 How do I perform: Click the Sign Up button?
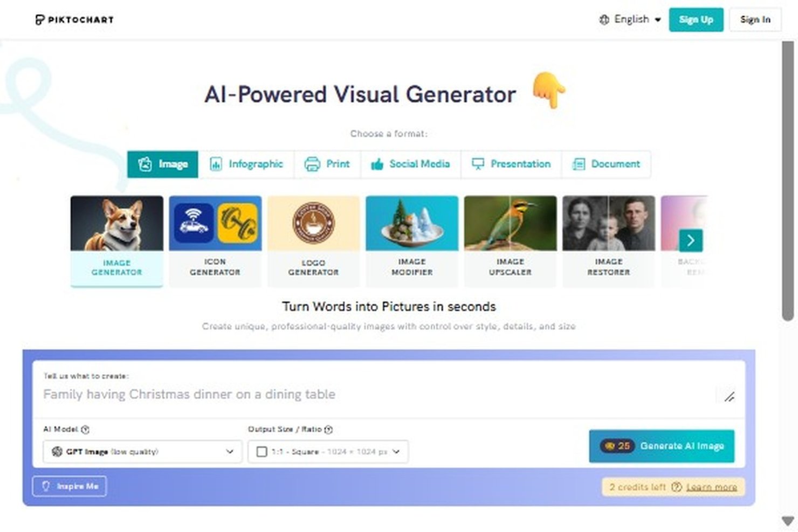click(696, 19)
